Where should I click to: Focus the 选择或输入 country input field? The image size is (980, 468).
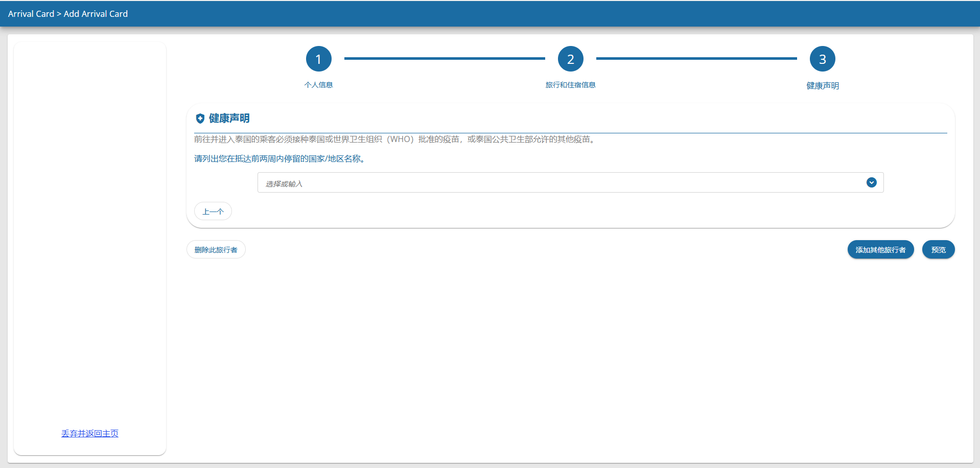tap(557, 183)
